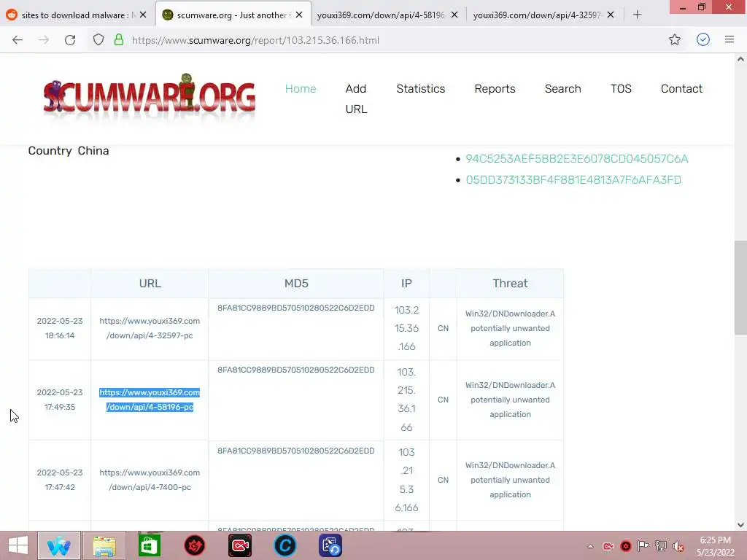Click the IP column header
Image resolution: width=747 pixels, height=560 pixels.
click(x=406, y=284)
